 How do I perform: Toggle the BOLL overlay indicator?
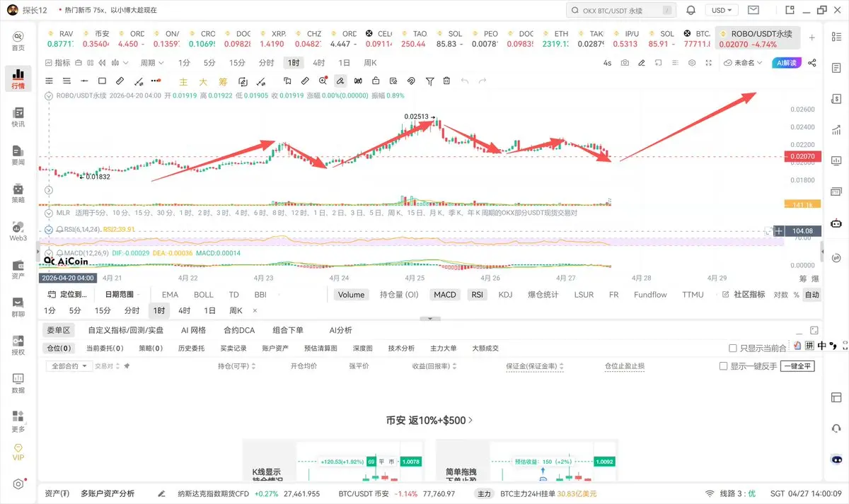point(203,295)
